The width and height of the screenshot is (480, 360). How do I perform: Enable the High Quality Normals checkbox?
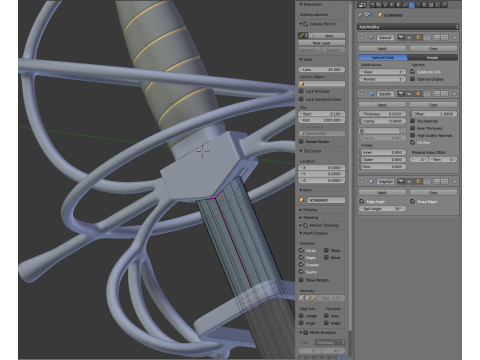(413, 135)
